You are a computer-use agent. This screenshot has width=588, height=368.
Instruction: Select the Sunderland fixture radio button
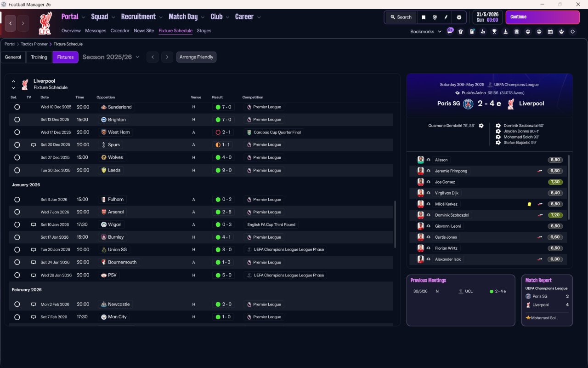(17, 107)
